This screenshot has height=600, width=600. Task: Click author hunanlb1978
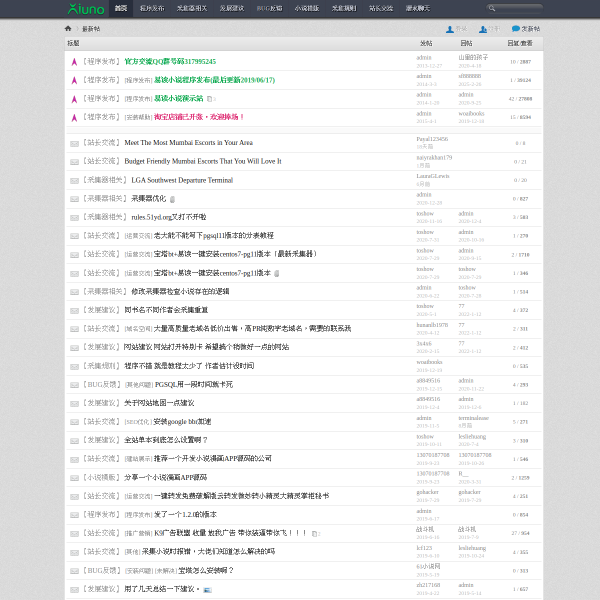[432, 325]
